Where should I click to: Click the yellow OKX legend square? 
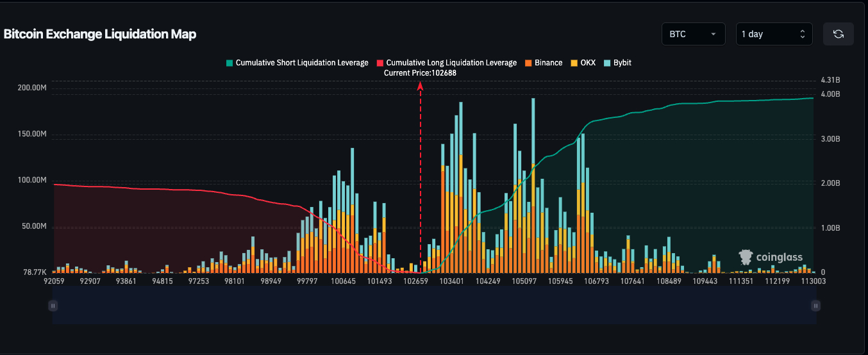574,63
